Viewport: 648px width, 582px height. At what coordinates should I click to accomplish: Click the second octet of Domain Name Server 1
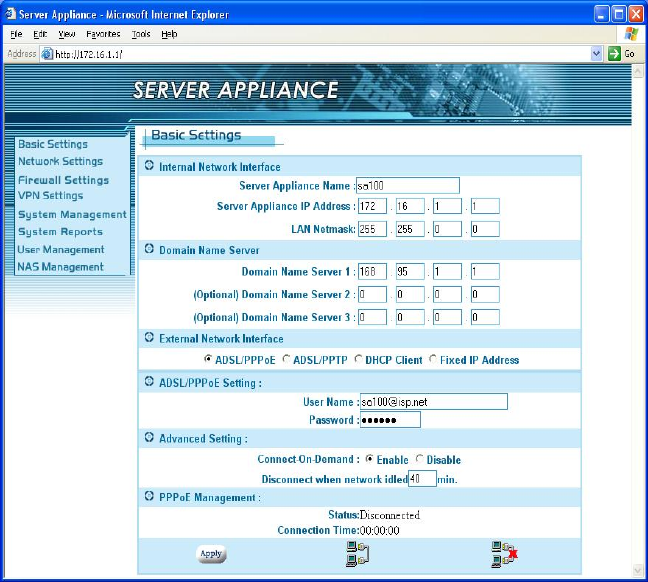point(410,272)
